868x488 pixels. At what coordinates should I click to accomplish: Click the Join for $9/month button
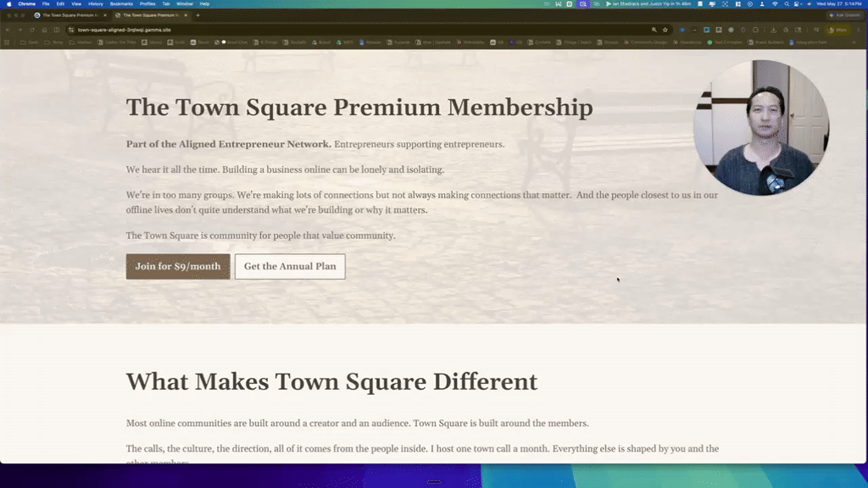coord(178,266)
